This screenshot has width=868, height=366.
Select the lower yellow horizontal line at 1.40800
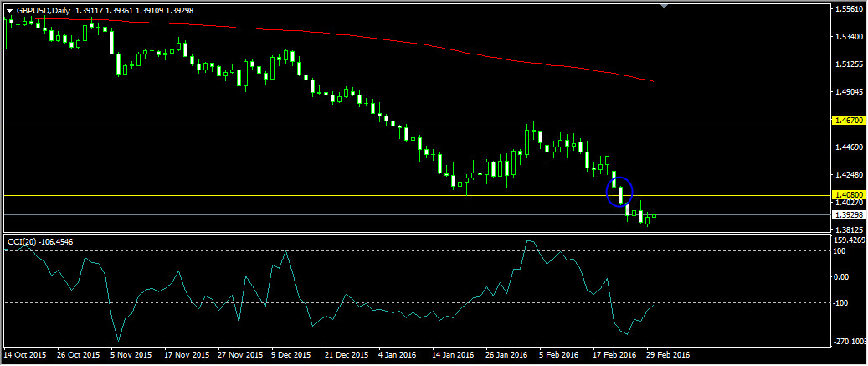pos(251,195)
